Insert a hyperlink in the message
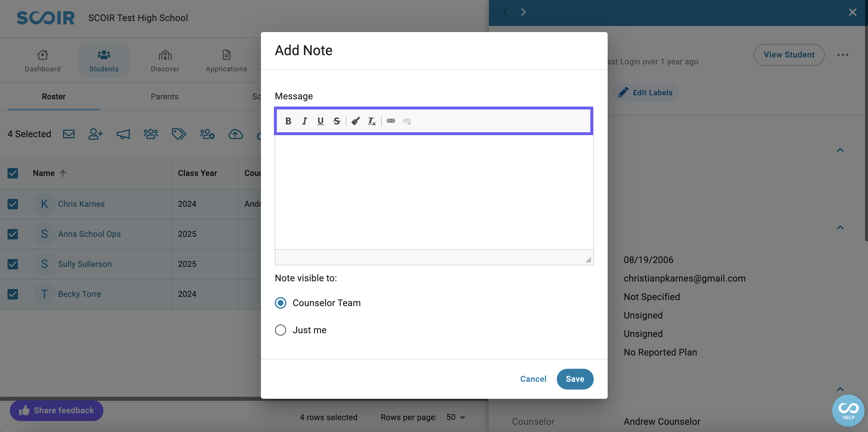The width and height of the screenshot is (868, 432). click(x=391, y=121)
